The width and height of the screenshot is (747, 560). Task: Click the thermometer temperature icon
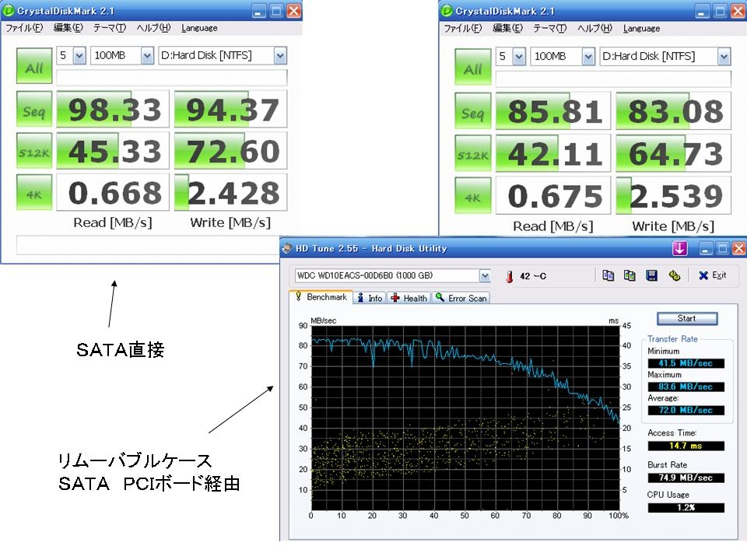pyautogui.click(x=509, y=276)
